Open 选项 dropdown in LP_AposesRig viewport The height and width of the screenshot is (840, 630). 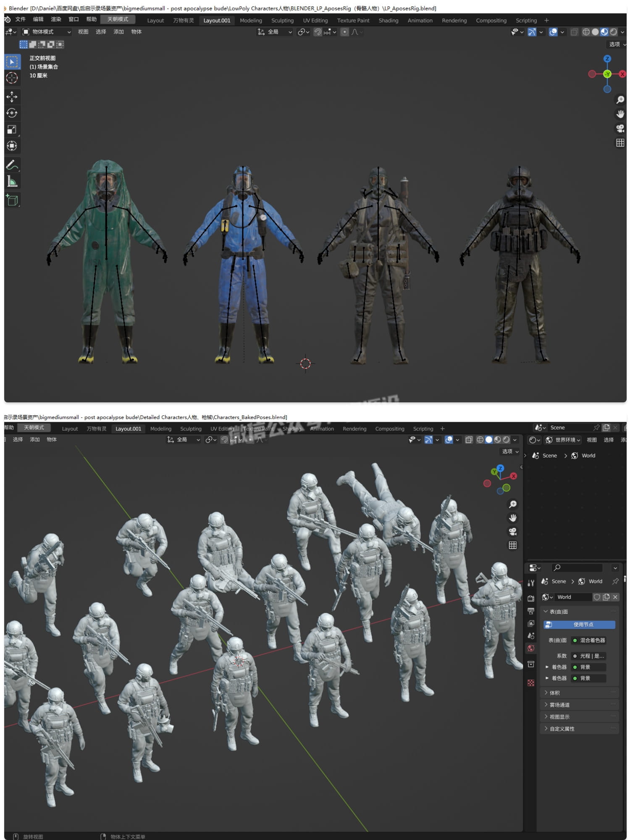tap(617, 44)
